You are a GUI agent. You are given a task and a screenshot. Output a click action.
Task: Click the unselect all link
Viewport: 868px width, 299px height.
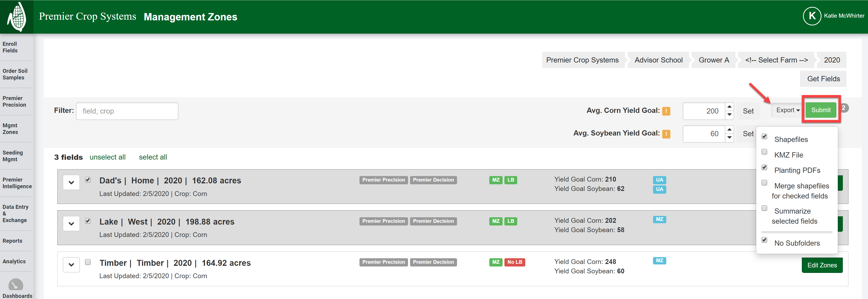coord(107,157)
